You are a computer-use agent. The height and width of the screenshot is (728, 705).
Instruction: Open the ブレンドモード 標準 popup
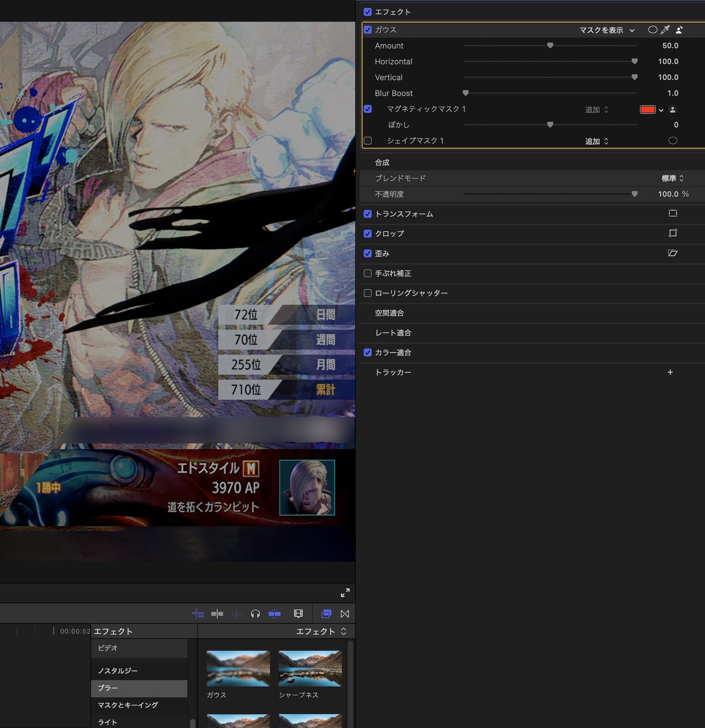[672, 178]
